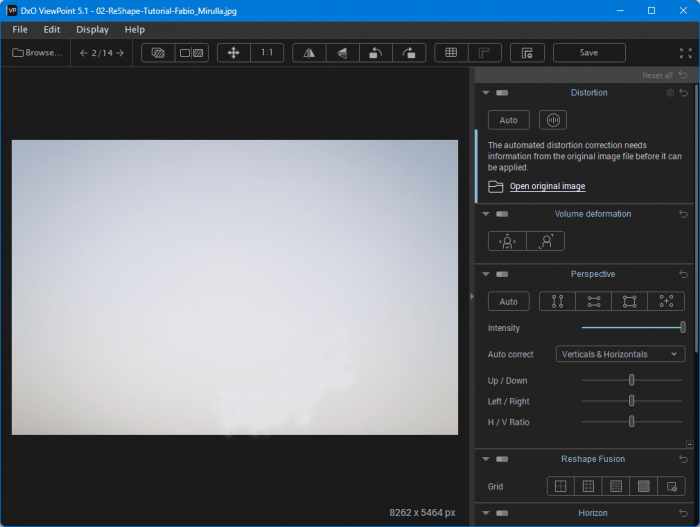
Task: Click the Distortion delete icon
Action: 670,92
